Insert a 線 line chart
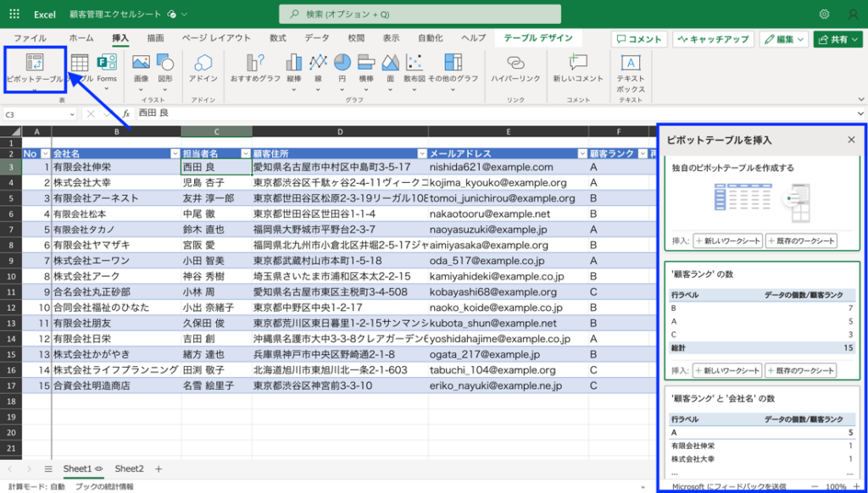This screenshot has width=868, height=493. [319, 63]
